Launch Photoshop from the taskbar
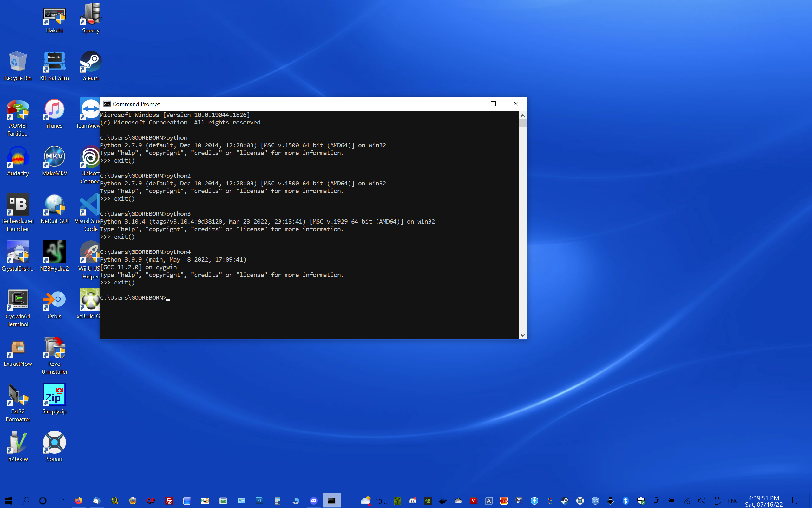Image resolution: width=812 pixels, height=508 pixels. (259, 501)
